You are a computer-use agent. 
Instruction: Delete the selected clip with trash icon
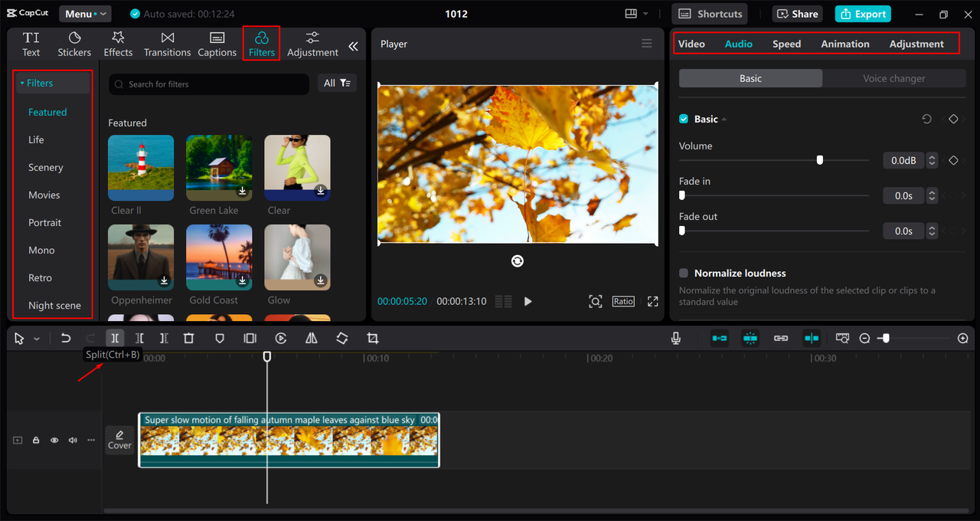click(x=188, y=338)
